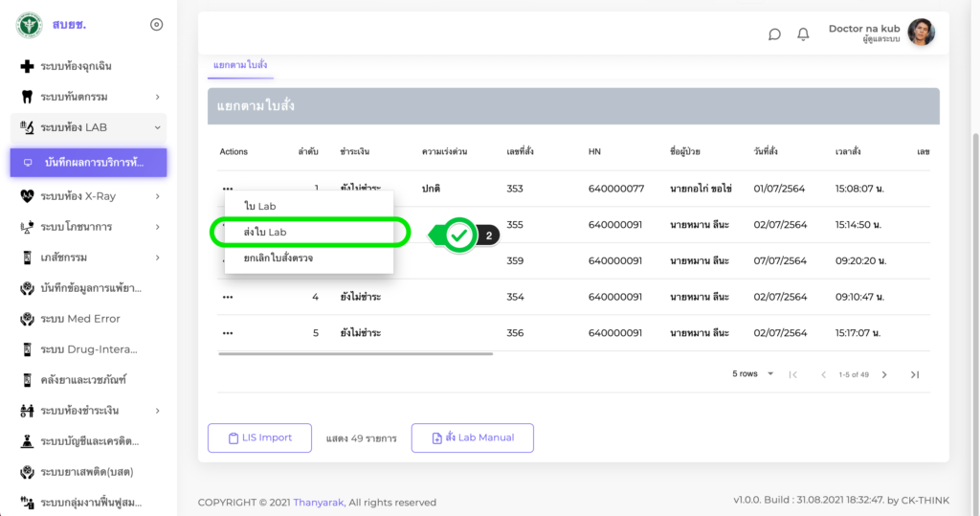Viewport: 980px width, 516px height.
Task: Jump to last page of results
Action: 915,374
